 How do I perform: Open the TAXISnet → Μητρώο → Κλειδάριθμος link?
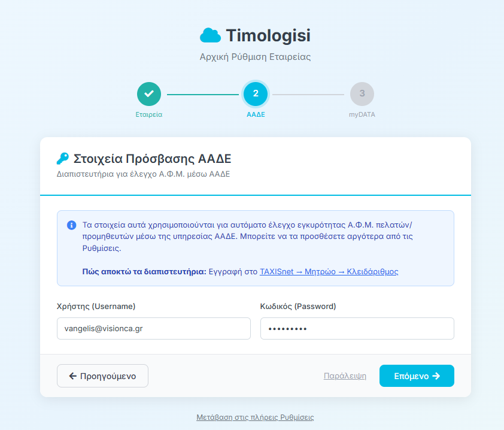[x=329, y=271]
